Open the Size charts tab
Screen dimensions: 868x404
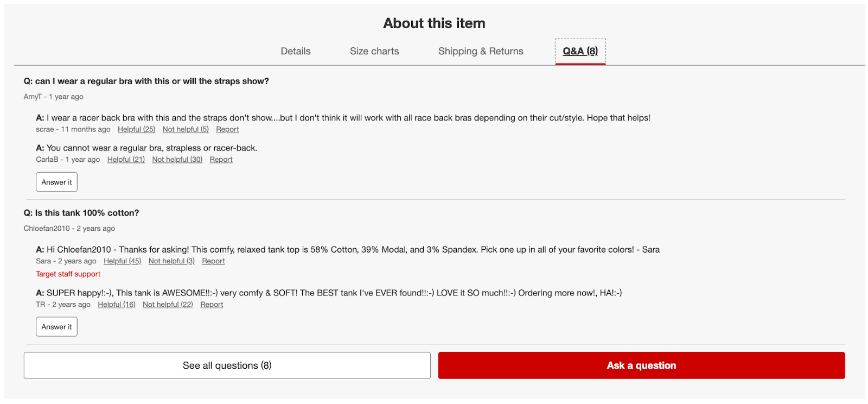point(374,51)
